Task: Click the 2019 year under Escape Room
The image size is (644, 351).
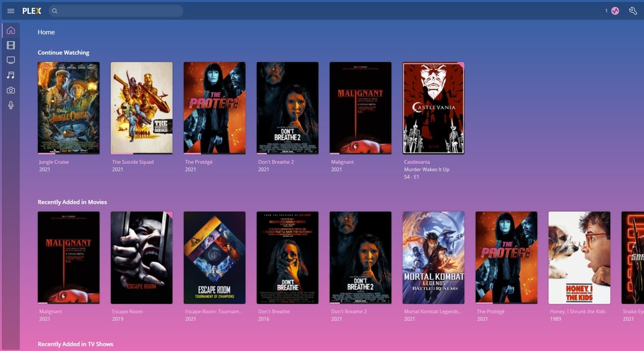Action: (118, 319)
